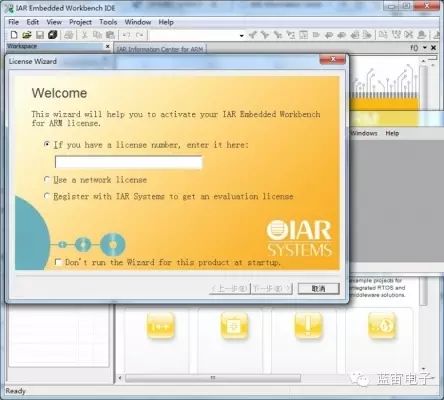The height and width of the screenshot is (400, 444).
Task: Switch to IAR Information Center for ARM tab
Action: pos(160,49)
